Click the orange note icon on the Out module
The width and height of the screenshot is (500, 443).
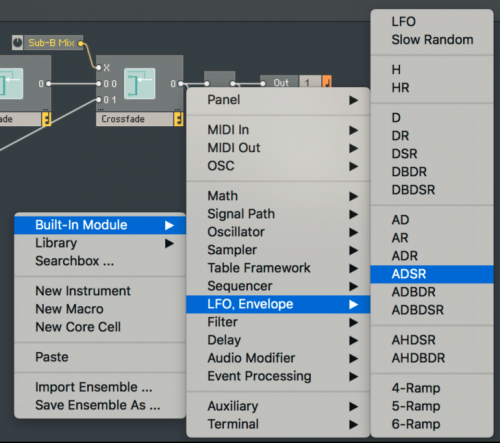point(327,82)
